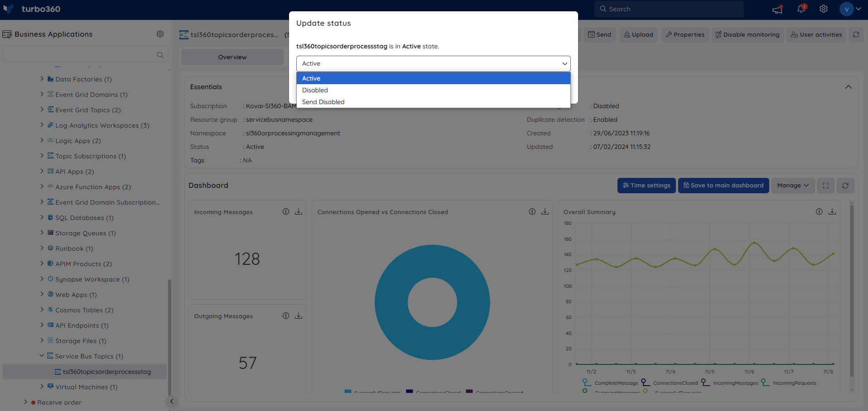
Task: Open the user avatar menu
Action: point(850,9)
